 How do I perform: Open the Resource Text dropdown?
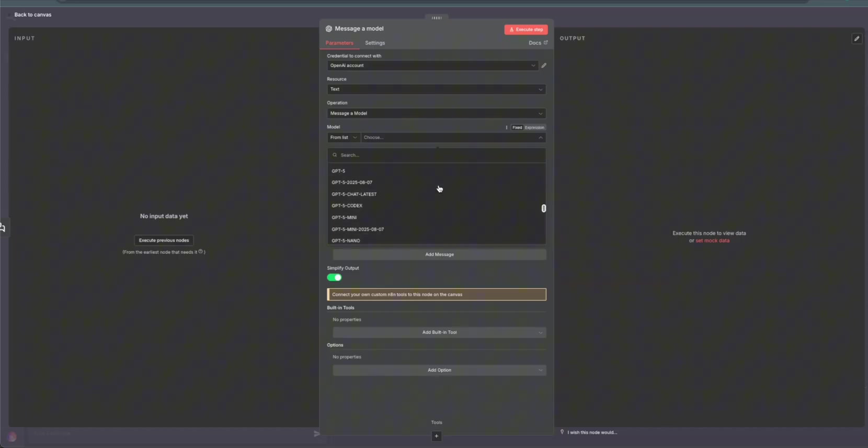coord(437,89)
